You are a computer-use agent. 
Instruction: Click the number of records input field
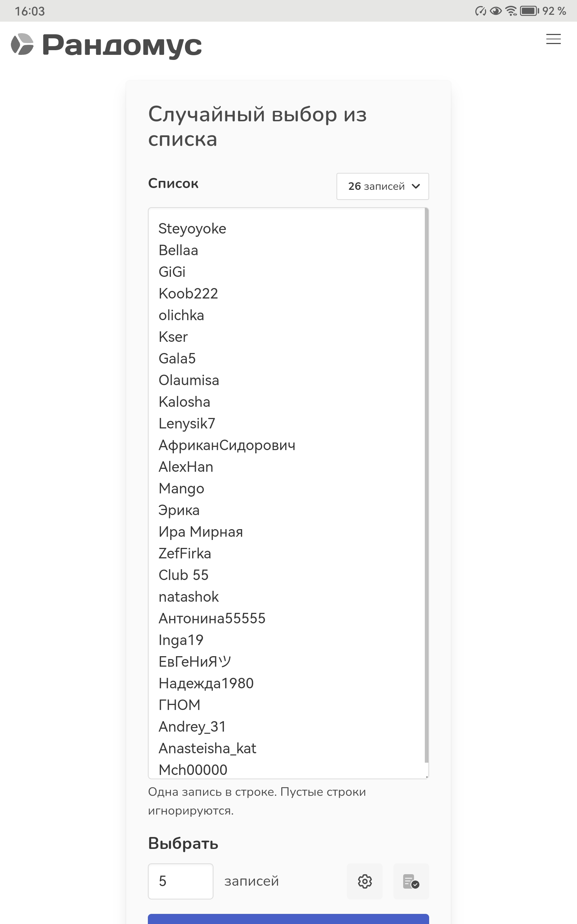[181, 881]
